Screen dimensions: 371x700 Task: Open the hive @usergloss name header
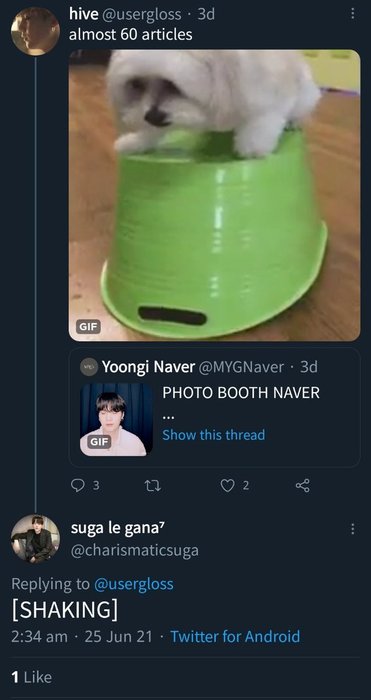pyautogui.click(x=125, y=14)
